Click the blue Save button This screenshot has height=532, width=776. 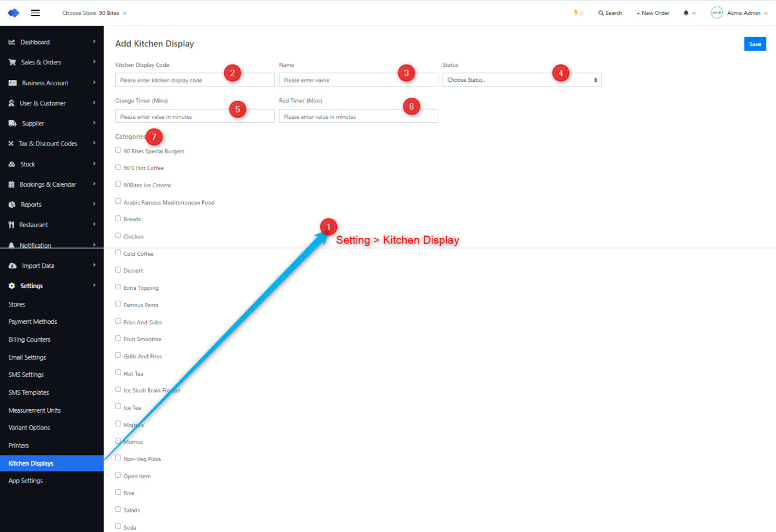[x=755, y=44]
